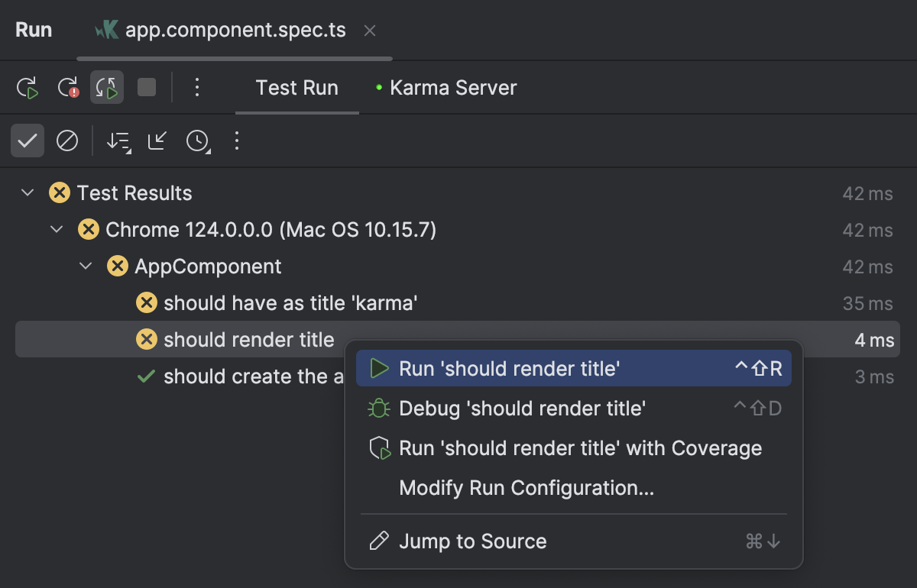Switch to the Karma Server tab

[x=452, y=87]
